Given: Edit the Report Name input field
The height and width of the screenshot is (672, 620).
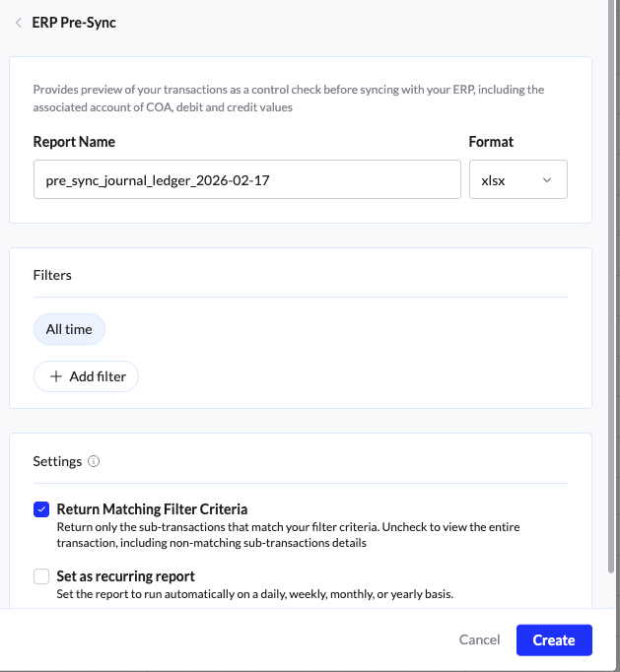Looking at the screenshot, I should click(x=247, y=179).
